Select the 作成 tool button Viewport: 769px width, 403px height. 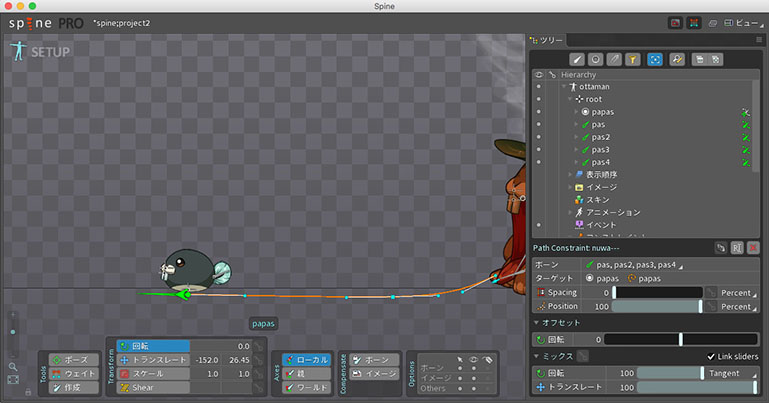[76, 387]
